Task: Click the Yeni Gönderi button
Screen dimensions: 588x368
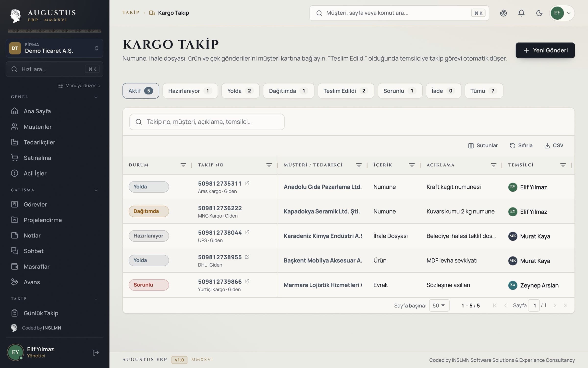Action: click(x=545, y=50)
